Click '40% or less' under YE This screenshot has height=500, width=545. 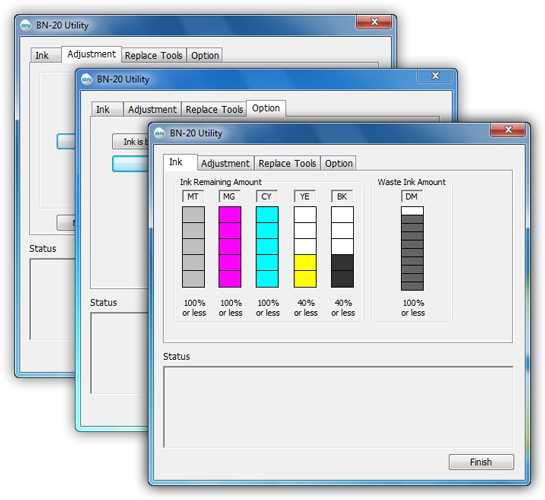[x=306, y=308]
